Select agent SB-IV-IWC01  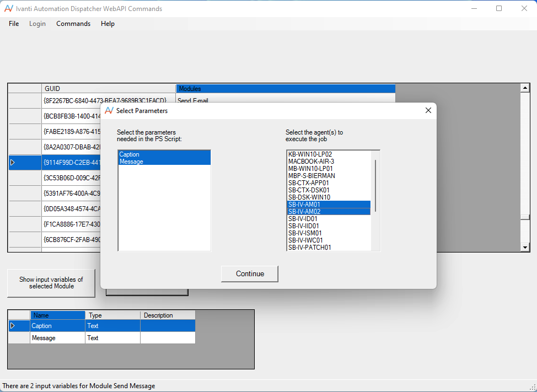pyautogui.click(x=329, y=240)
